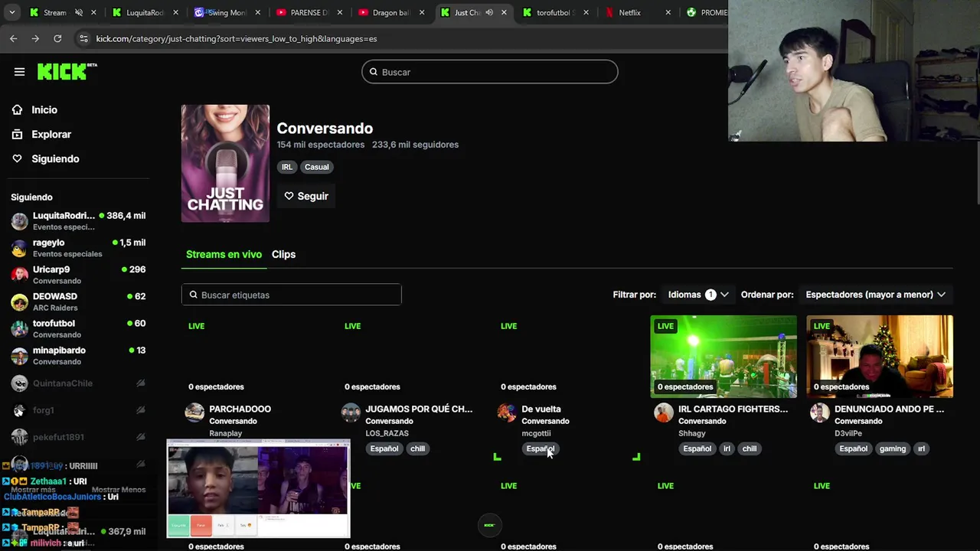This screenshot has height=551, width=980.
Task: Reload the page in browser
Action: (57, 38)
